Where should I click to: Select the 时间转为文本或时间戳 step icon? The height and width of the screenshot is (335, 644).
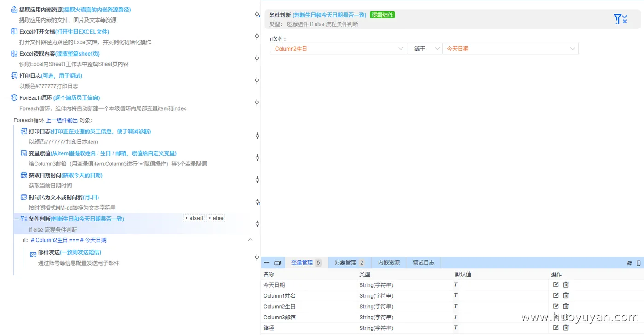coord(24,198)
